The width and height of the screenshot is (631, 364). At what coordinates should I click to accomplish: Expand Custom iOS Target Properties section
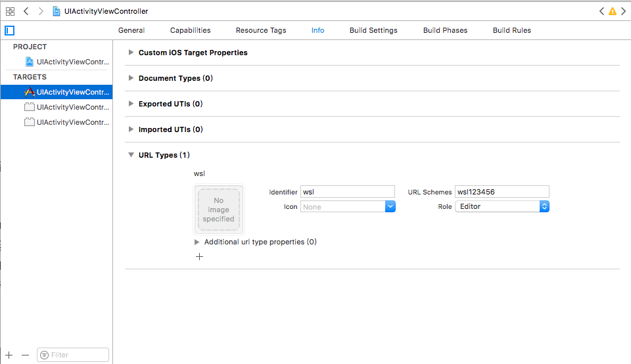(x=131, y=53)
